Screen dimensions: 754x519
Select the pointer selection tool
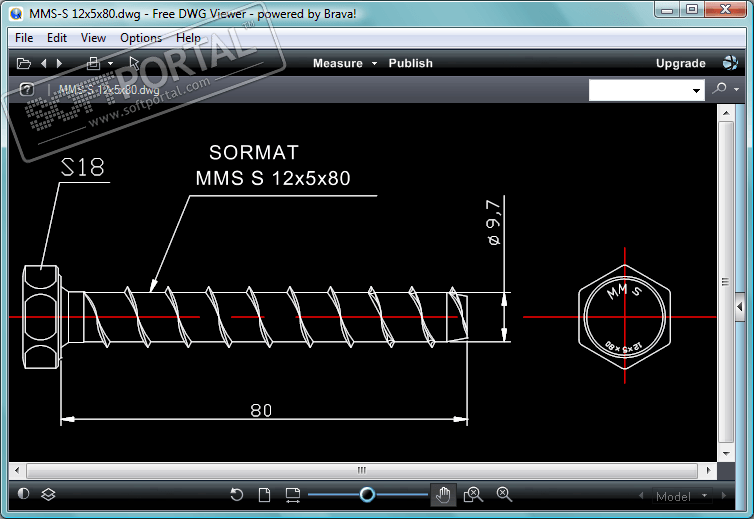click(134, 63)
